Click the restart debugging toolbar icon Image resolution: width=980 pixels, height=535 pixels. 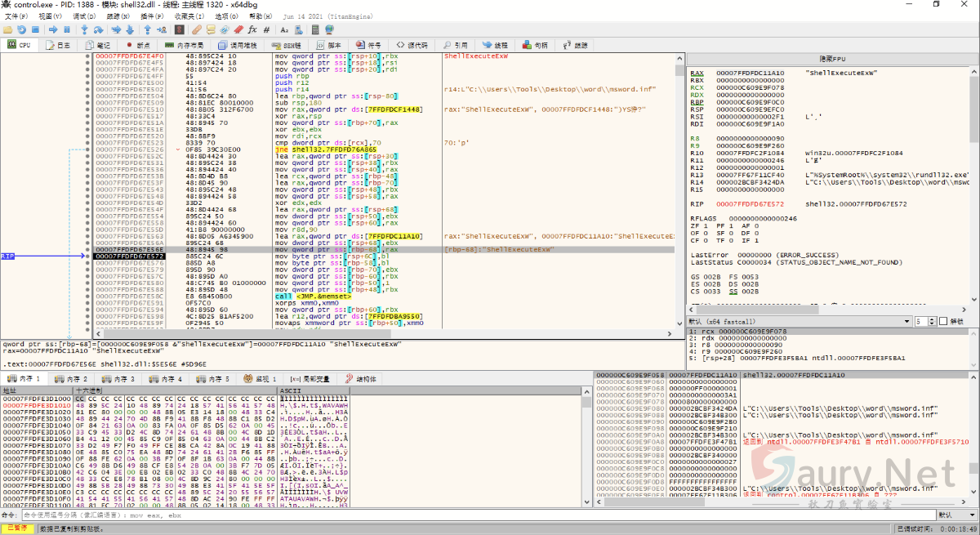pos(22,29)
